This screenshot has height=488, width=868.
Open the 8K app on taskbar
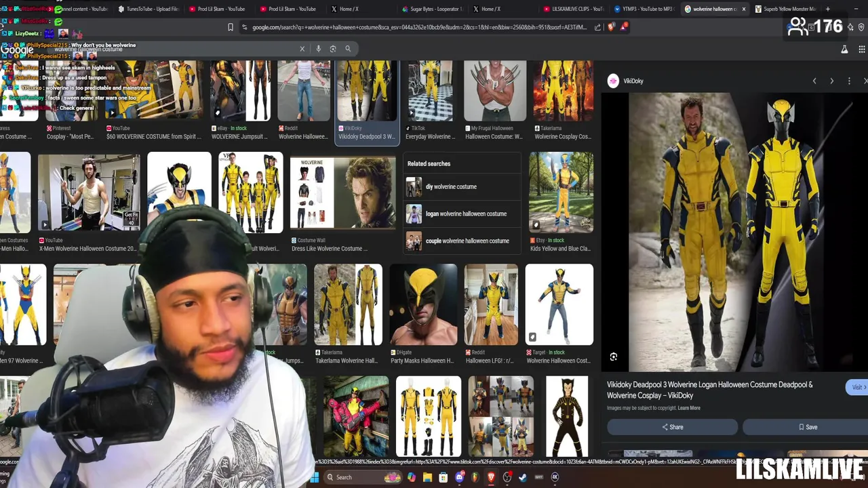555,477
